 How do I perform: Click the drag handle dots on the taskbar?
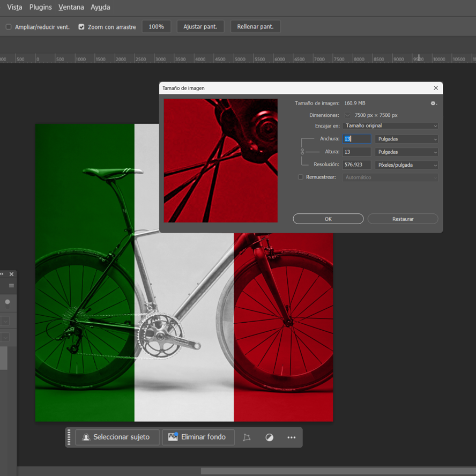[x=69, y=437]
